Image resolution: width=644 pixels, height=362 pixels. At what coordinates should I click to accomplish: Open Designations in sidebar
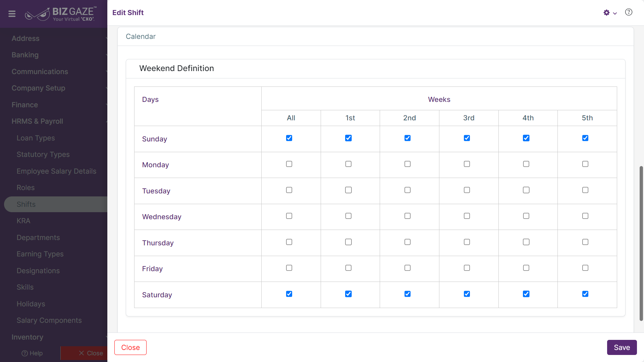point(38,271)
